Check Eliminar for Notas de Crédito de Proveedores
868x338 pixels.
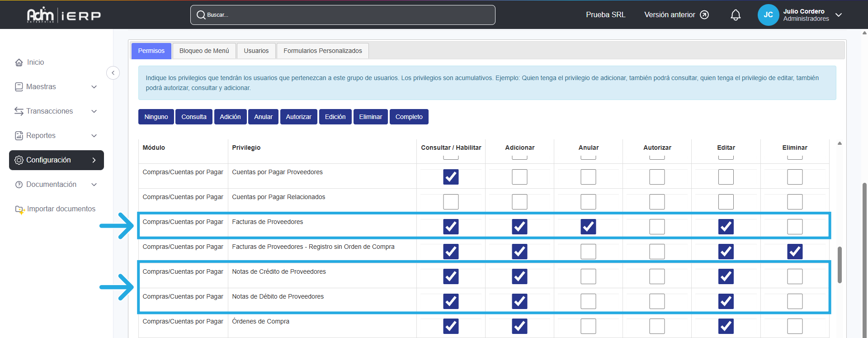pos(794,276)
